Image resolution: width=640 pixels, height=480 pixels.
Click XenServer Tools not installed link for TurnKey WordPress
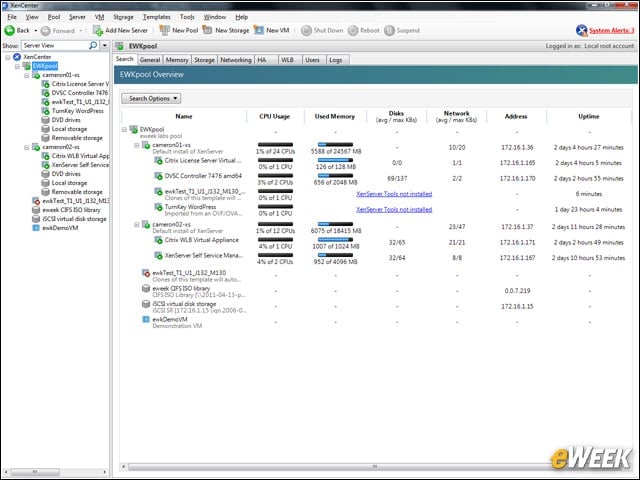pyautogui.click(x=394, y=210)
